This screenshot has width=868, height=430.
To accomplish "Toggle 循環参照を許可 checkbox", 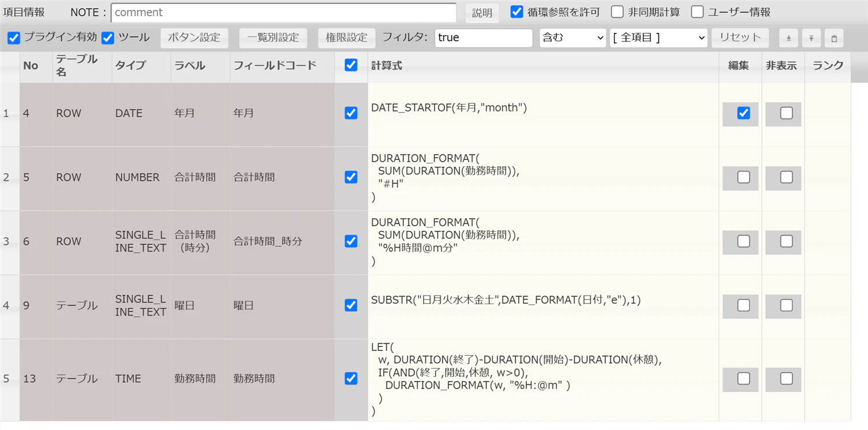I will (x=517, y=12).
